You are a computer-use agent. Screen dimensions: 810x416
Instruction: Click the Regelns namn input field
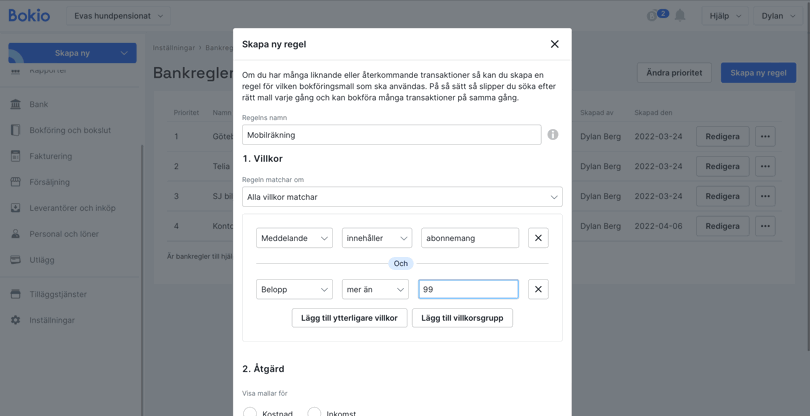pyautogui.click(x=391, y=135)
